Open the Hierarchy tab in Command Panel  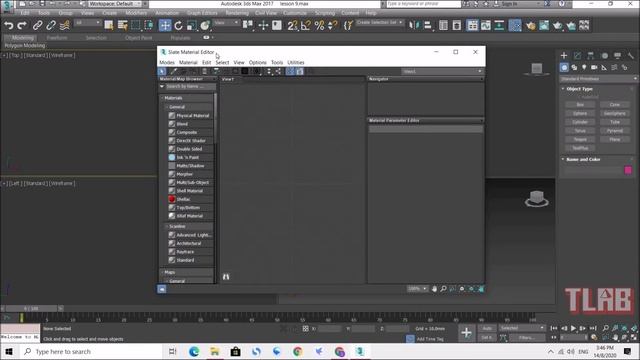coord(591,56)
